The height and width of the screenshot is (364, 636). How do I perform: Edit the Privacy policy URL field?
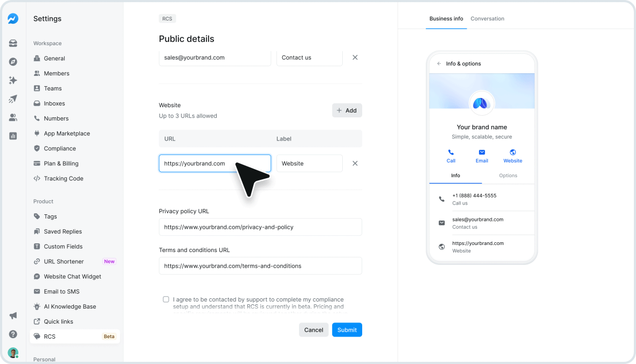[260, 227]
